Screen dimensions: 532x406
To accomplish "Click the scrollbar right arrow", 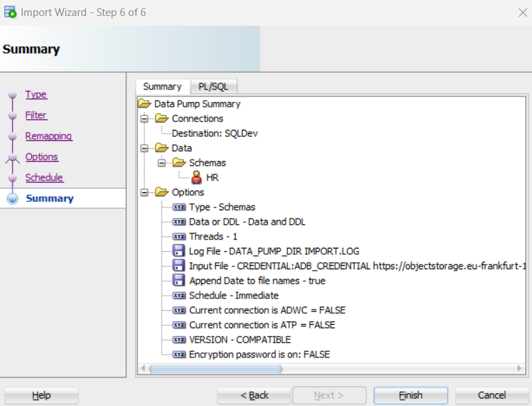I will (520, 369).
